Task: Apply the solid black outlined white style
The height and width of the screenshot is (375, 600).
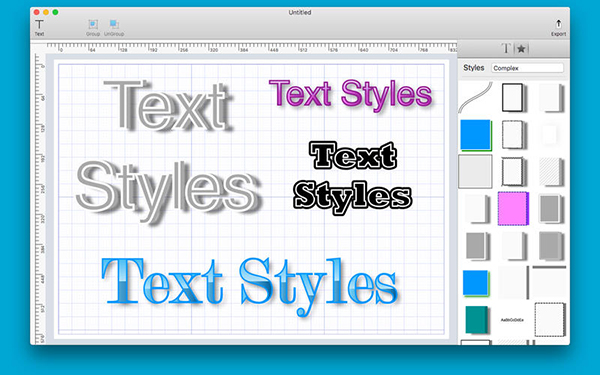Action: tap(513, 98)
